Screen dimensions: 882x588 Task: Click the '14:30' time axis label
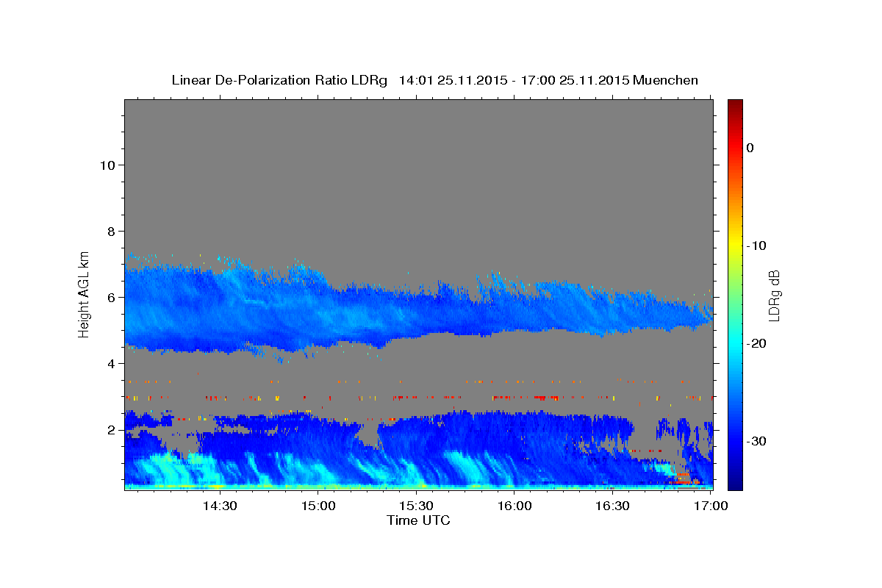coord(219,506)
